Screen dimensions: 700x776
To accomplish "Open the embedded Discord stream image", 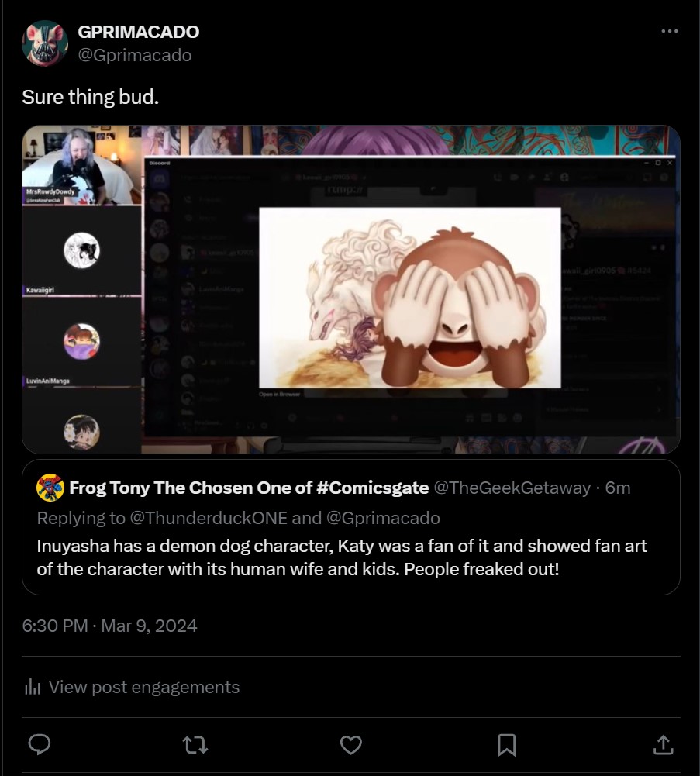I will (351, 289).
